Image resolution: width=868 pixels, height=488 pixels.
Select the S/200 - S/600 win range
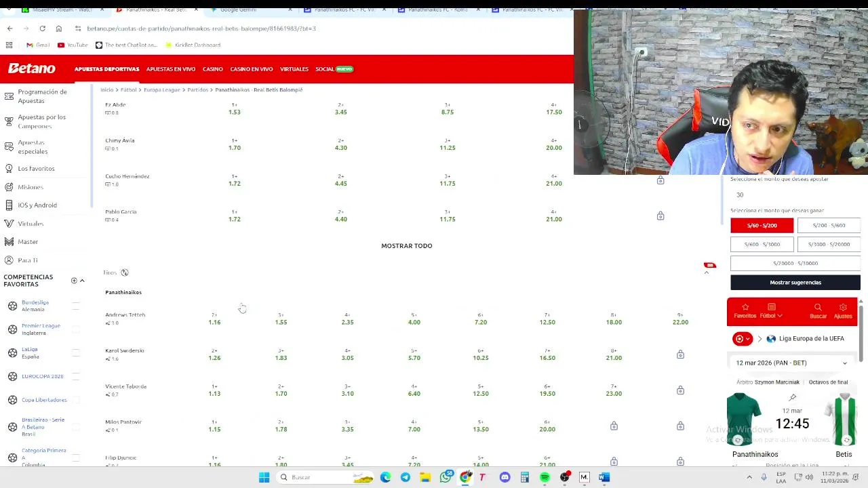829,225
